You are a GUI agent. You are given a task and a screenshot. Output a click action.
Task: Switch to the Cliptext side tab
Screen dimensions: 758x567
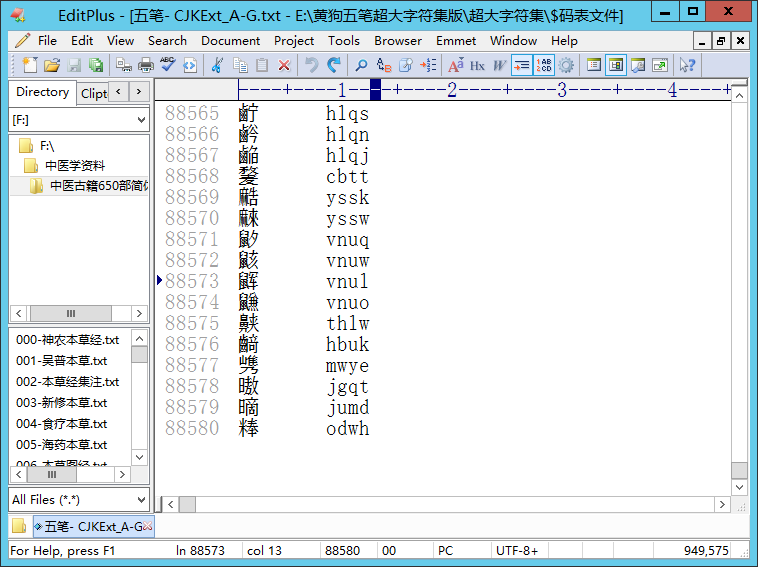[93, 93]
